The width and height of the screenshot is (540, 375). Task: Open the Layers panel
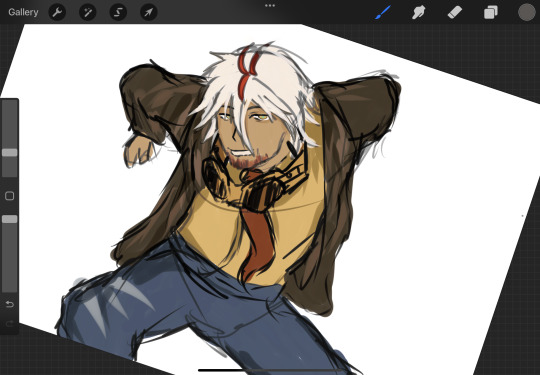[x=491, y=12]
